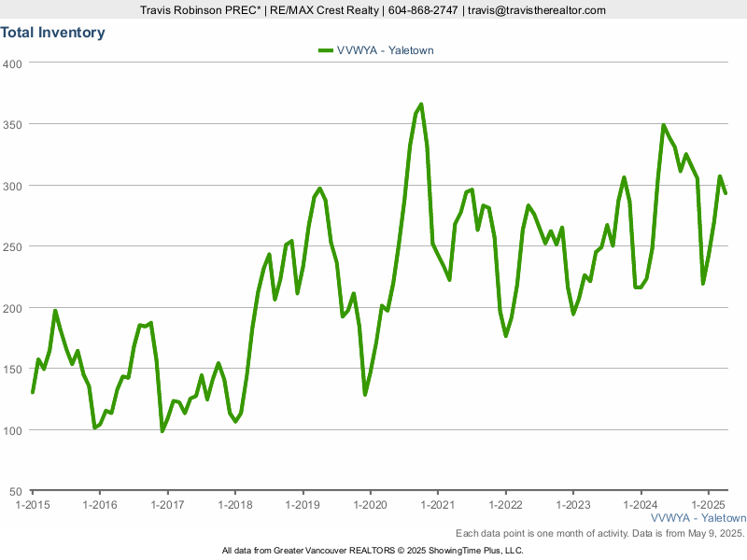
Task: Click the highest peak of the inventory line in late 2020
Action: (421, 105)
